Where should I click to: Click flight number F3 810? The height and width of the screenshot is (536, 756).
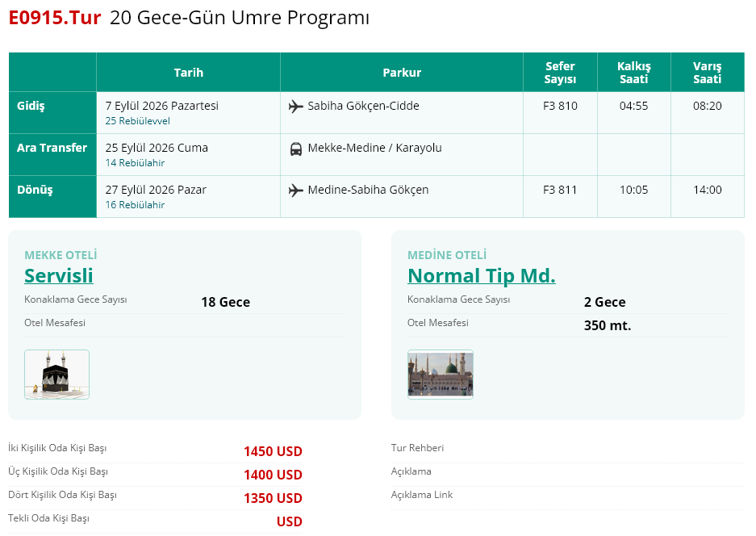560,106
